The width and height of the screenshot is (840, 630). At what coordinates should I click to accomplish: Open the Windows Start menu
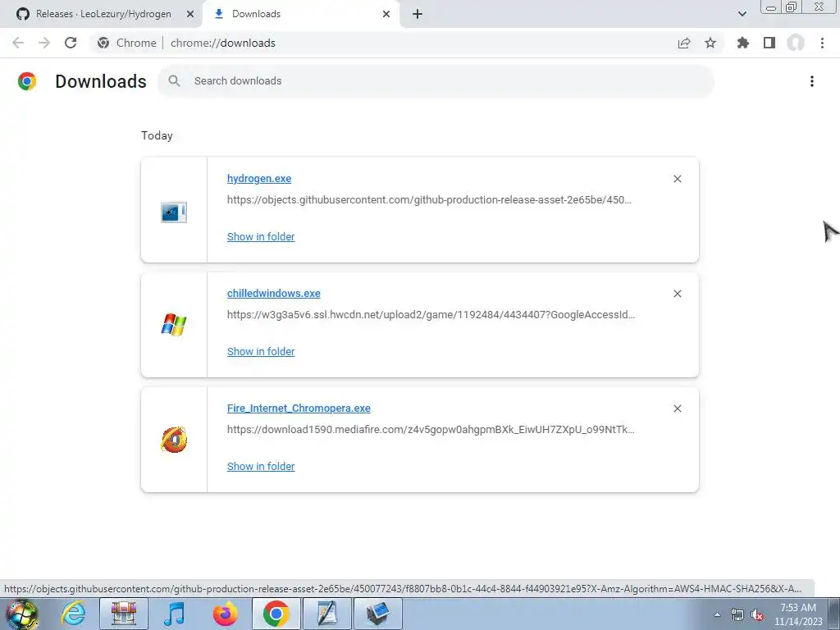point(21,614)
